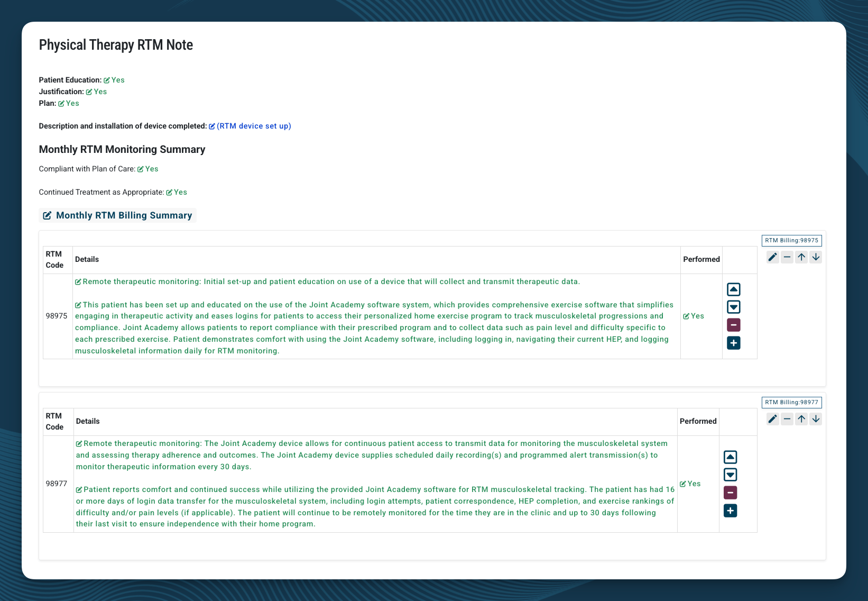Click the minus icon for RTM Billing:98977
Image resolution: width=868 pixels, height=601 pixels.
[x=787, y=419]
